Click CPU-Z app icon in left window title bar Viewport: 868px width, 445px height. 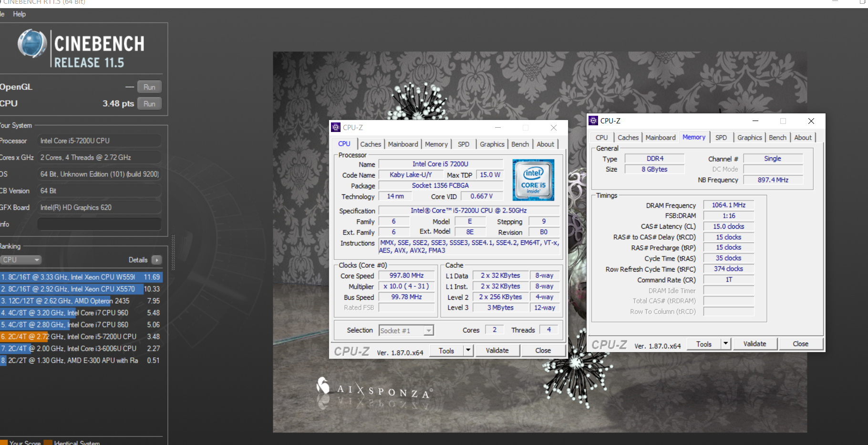coord(336,127)
